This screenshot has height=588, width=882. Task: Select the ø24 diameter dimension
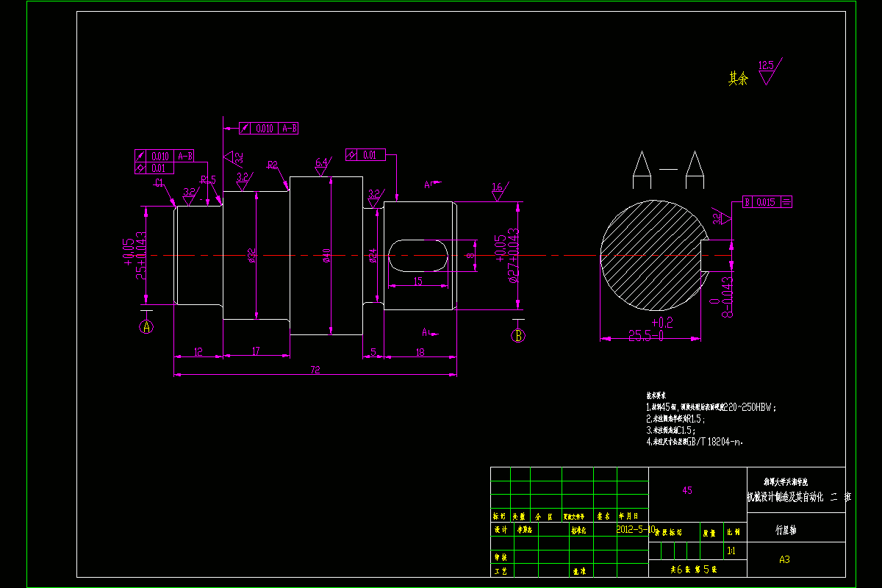point(373,255)
